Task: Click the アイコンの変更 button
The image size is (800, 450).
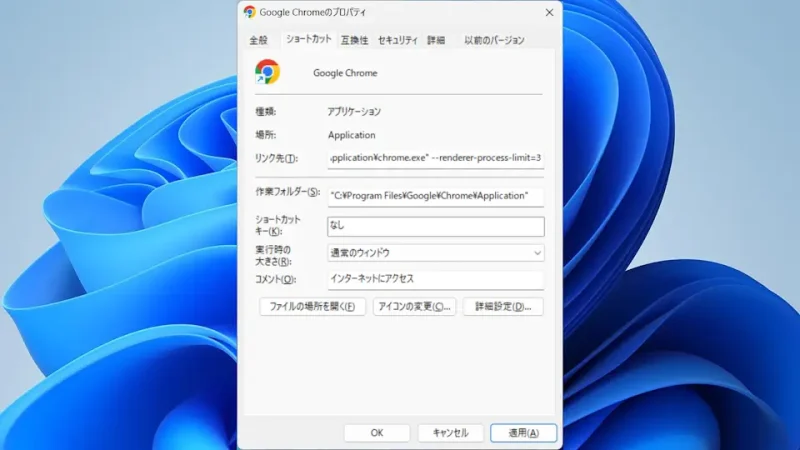Action: [414, 307]
